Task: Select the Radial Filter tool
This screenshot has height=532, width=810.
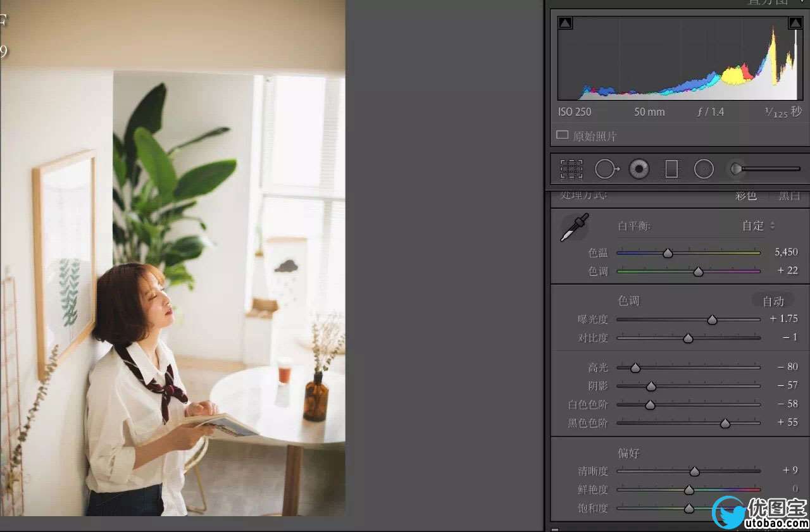Action: (704, 169)
